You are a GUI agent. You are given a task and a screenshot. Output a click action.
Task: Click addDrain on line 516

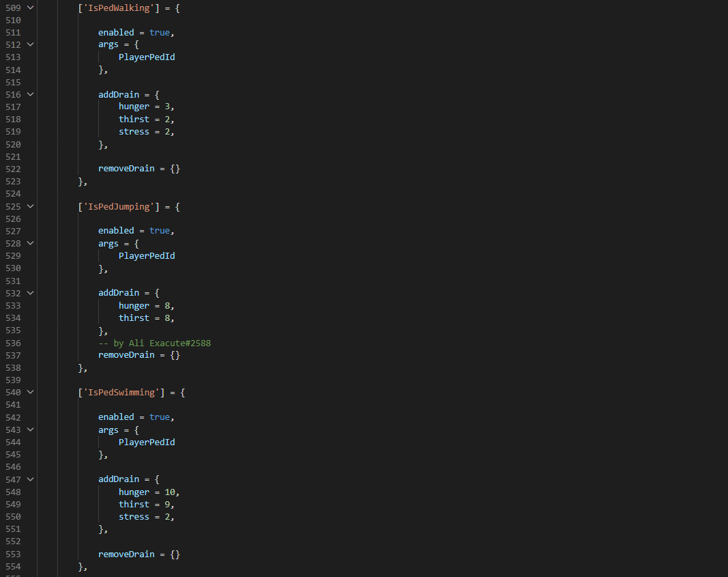(119, 95)
